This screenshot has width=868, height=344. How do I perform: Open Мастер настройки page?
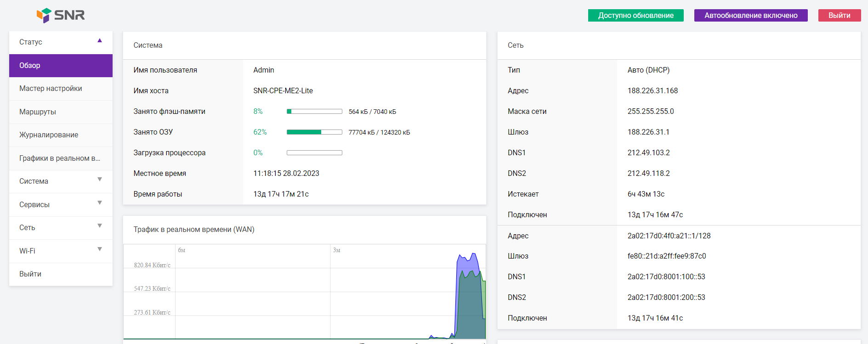[51, 89]
